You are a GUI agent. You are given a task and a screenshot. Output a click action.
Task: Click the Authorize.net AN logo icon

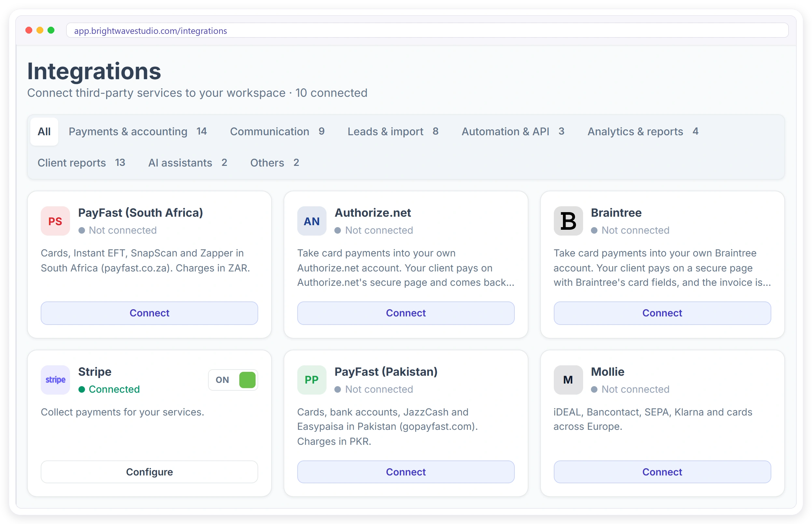[x=312, y=221]
